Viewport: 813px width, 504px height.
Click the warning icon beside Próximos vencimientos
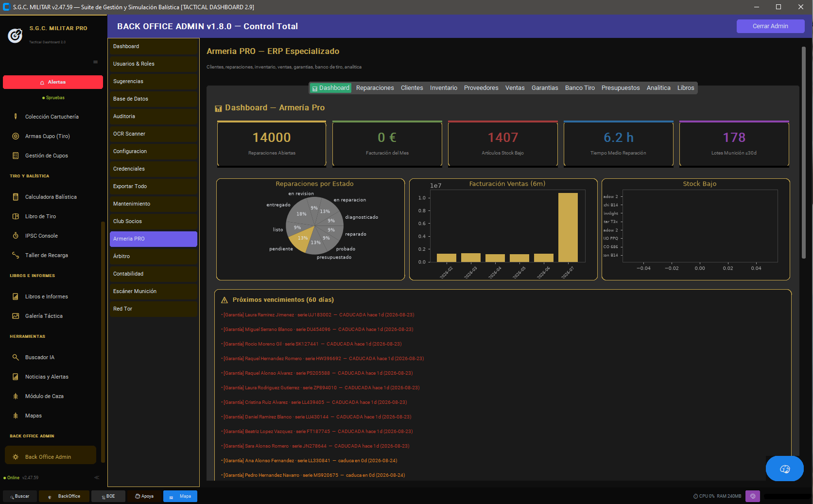[225, 300]
